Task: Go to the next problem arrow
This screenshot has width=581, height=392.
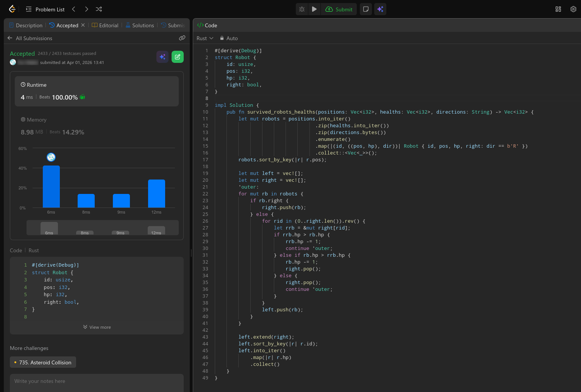Action: [86, 9]
